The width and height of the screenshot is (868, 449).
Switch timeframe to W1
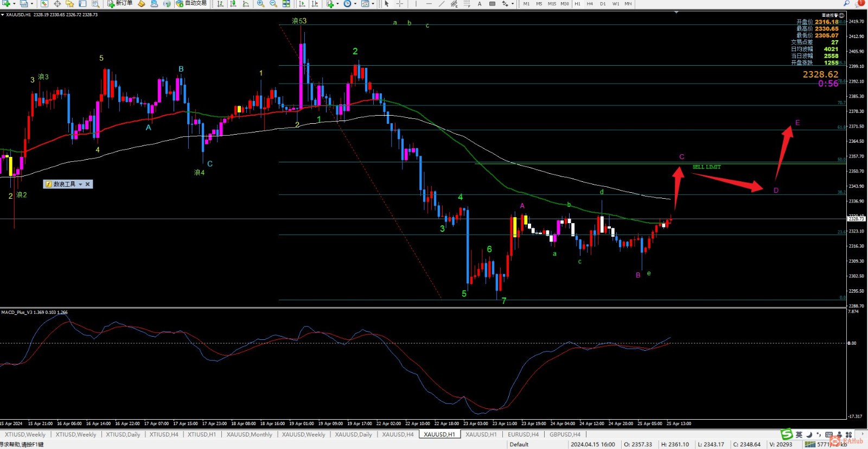pyautogui.click(x=616, y=4)
